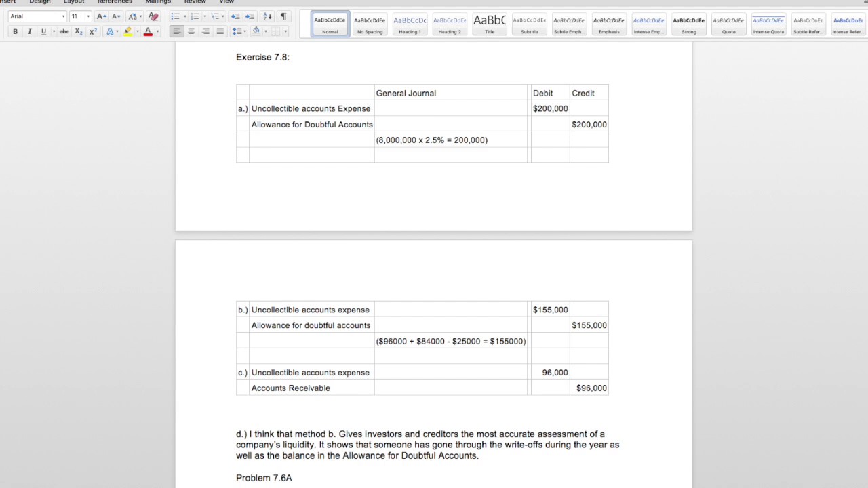Open the Review ribbon tab
The height and width of the screenshot is (488, 868).
(x=195, y=2)
